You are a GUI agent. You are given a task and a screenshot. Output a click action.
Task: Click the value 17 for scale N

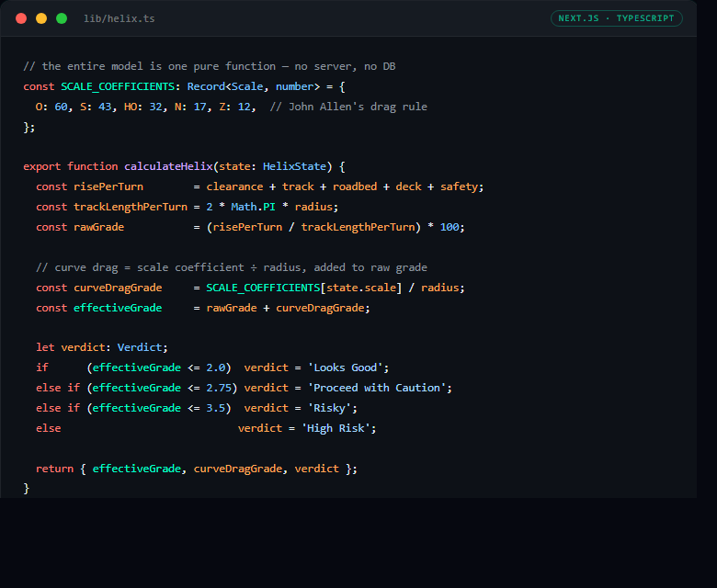pos(199,107)
